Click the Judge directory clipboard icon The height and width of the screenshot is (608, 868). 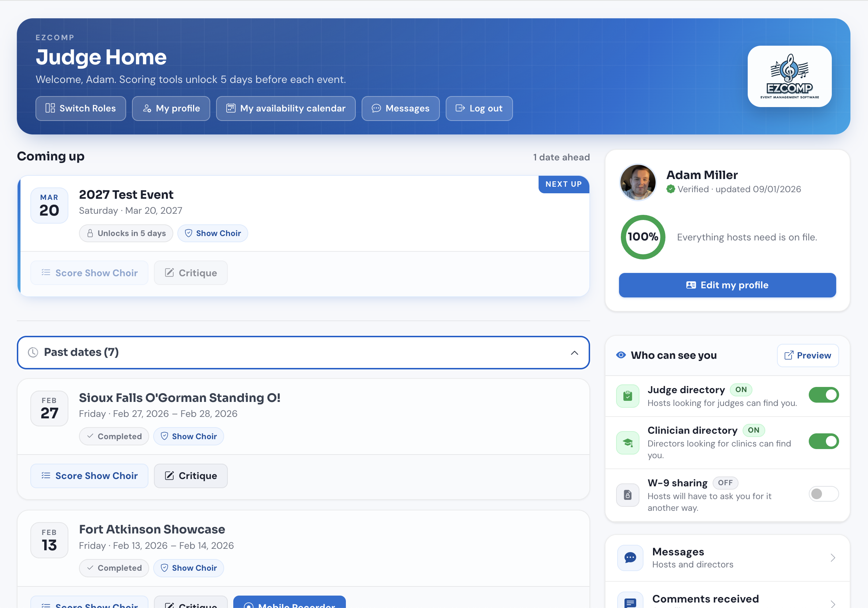click(x=627, y=396)
